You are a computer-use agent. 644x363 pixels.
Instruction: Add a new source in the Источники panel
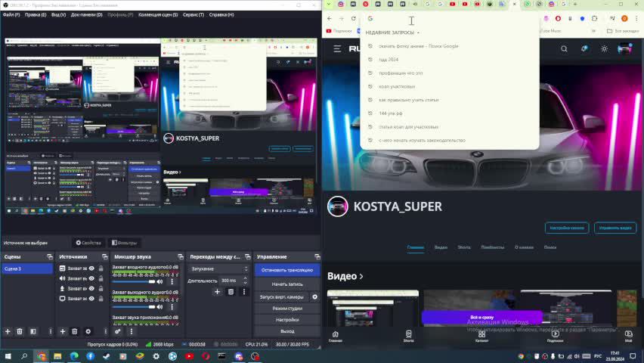[x=63, y=331]
